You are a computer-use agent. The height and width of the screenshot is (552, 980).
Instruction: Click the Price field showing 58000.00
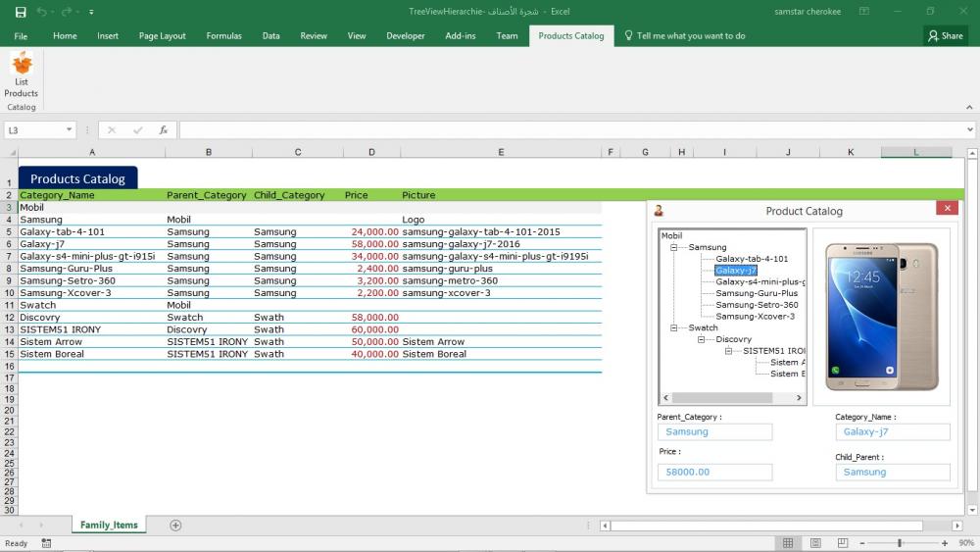point(715,472)
